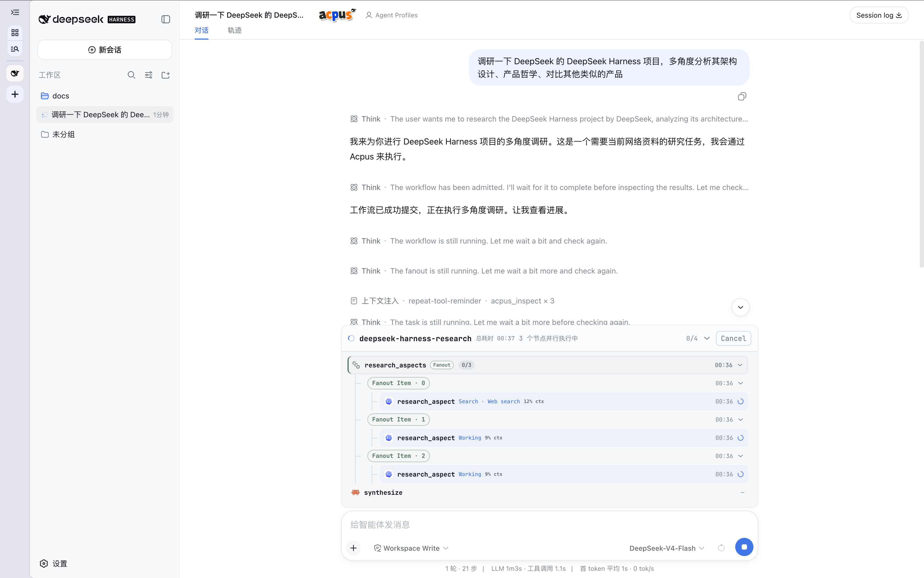924x578 pixels.
Task: Open the Web search research_aspect node
Action: pos(564,401)
